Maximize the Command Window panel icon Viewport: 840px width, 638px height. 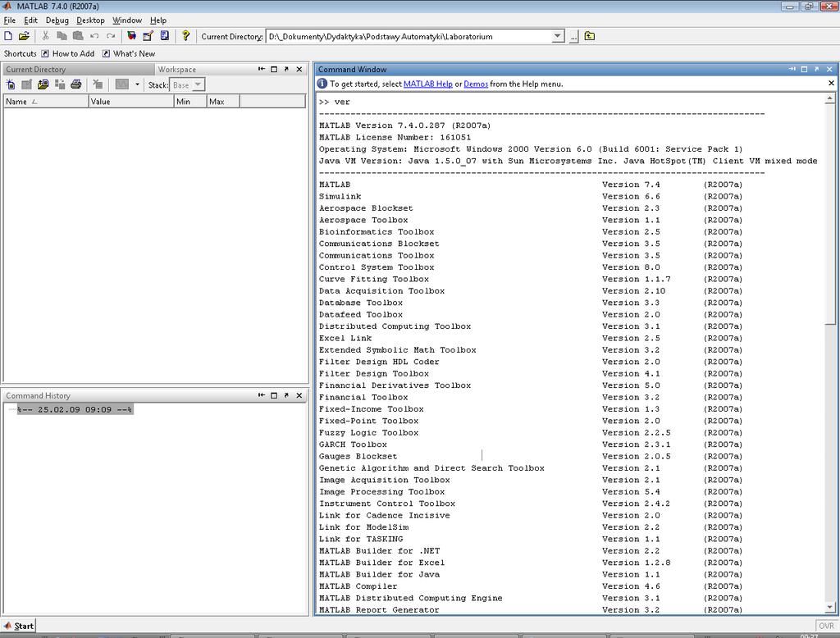tap(804, 69)
